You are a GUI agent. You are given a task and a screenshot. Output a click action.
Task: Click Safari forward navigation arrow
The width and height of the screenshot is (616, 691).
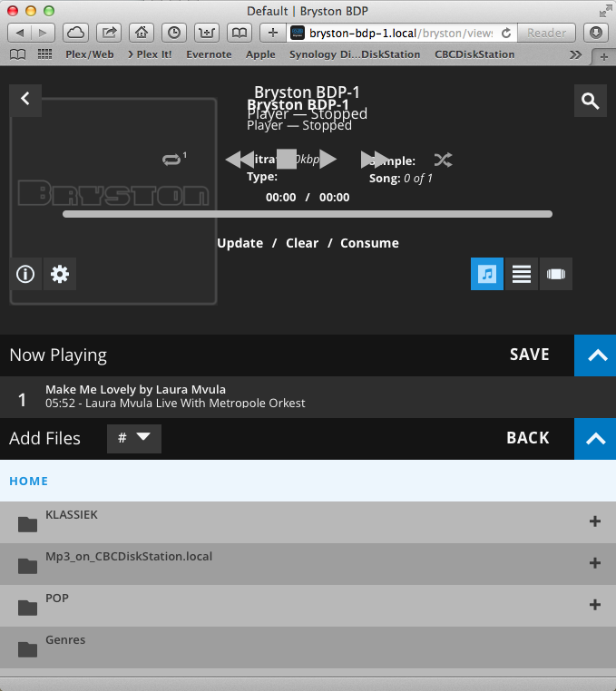click(x=43, y=33)
